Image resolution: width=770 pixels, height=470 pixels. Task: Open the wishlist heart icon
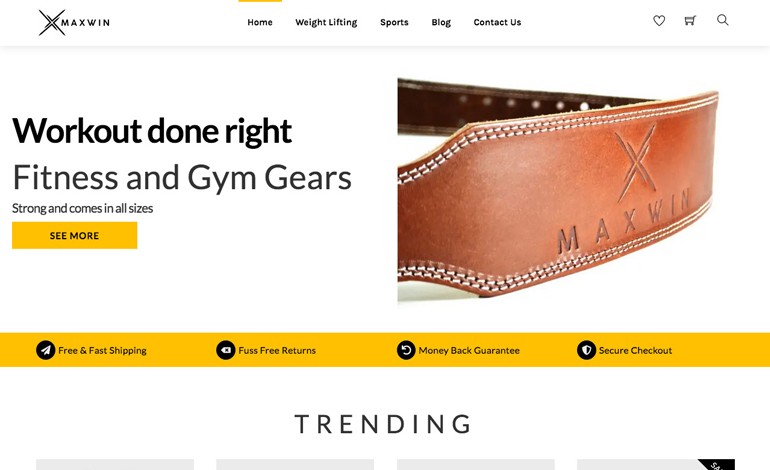point(659,21)
